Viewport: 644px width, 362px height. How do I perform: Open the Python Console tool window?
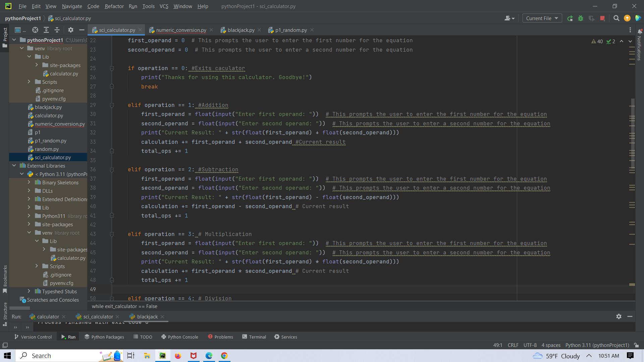[x=180, y=337]
